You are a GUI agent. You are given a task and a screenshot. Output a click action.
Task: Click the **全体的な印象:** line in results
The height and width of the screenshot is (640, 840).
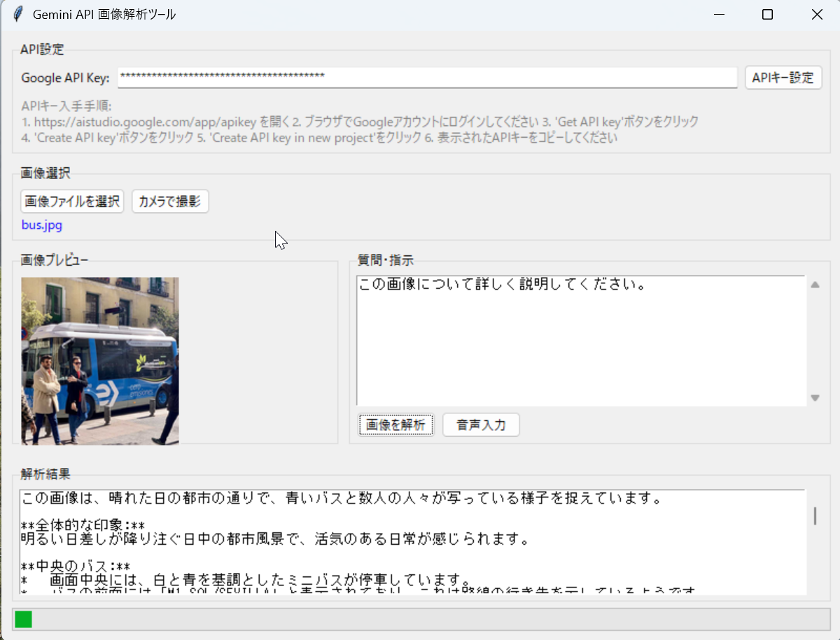(83, 525)
